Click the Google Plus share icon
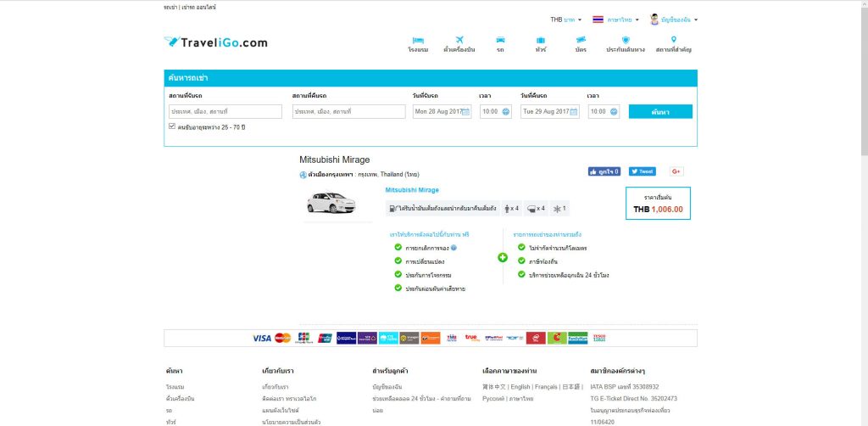The image size is (868, 426). pyautogui.click(x=676, y=171)
